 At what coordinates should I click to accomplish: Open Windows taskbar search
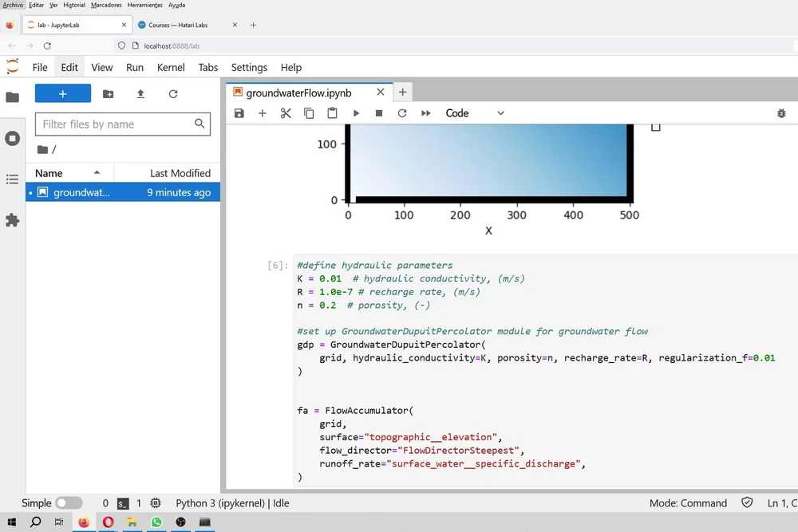pyautogui.click(x=36, y=522)
